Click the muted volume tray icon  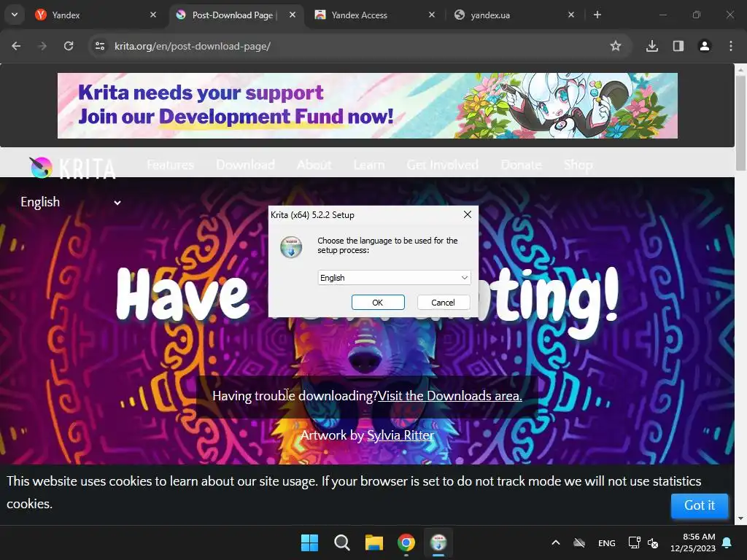click(x=653, y=542)
